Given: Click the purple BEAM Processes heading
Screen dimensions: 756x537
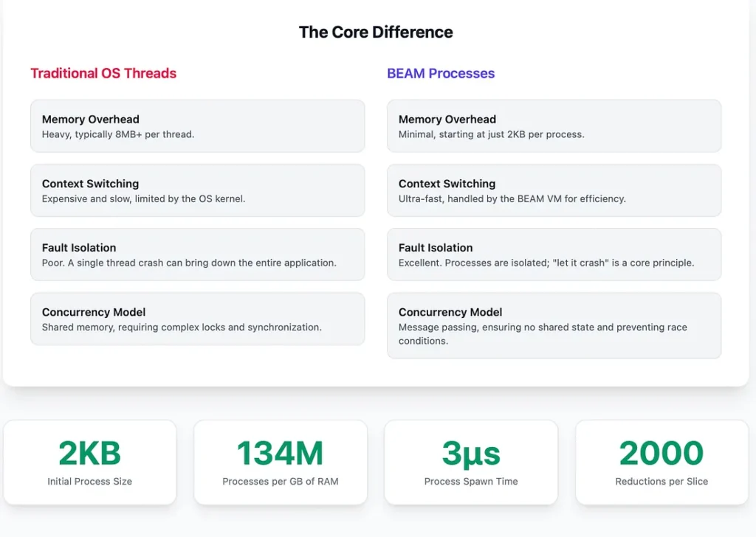Looking at the screenshot, I should pyautogui.click(x=441, y=73).
